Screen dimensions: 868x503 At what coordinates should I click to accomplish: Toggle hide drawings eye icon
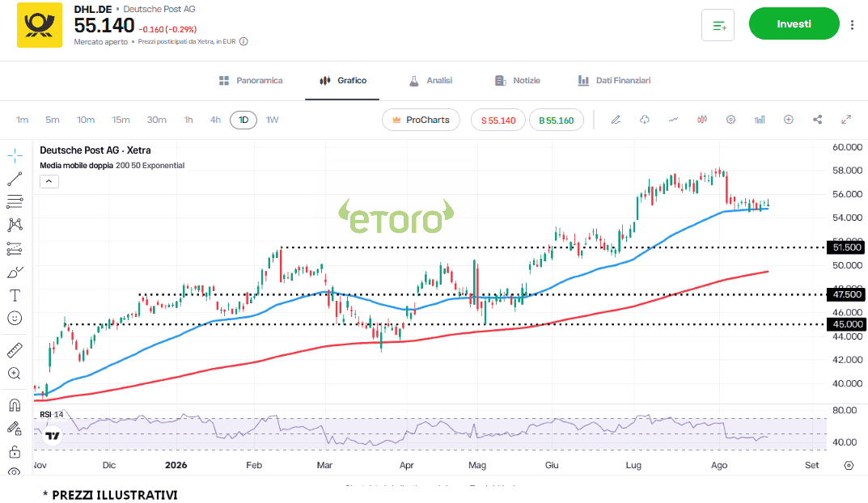coord(15,471)
